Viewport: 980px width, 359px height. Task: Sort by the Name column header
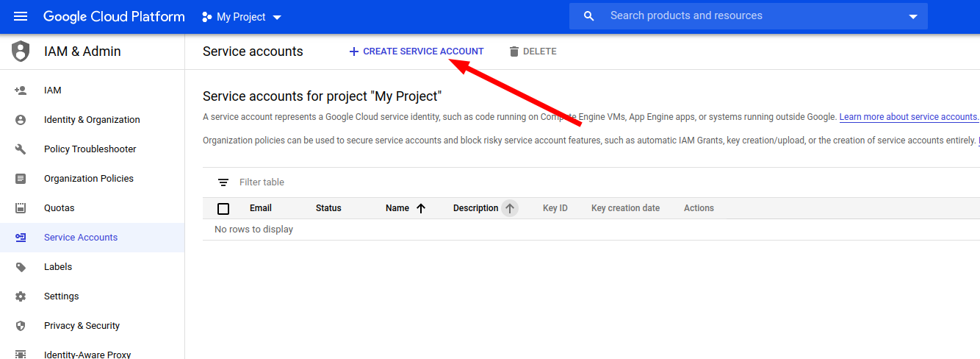tap(397, 208)
